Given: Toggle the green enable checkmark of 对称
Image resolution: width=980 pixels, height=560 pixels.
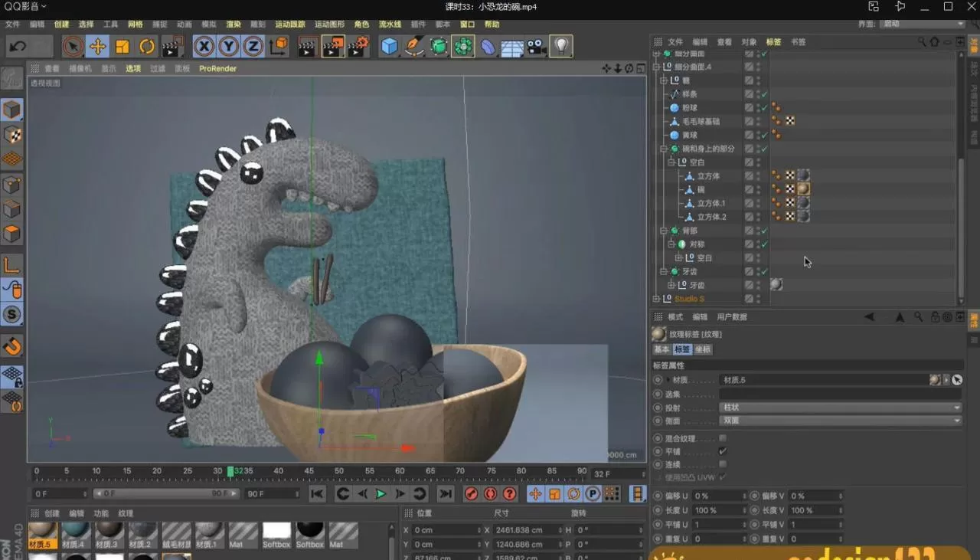Looking at the screenshot, I should [x=764, y=244].
